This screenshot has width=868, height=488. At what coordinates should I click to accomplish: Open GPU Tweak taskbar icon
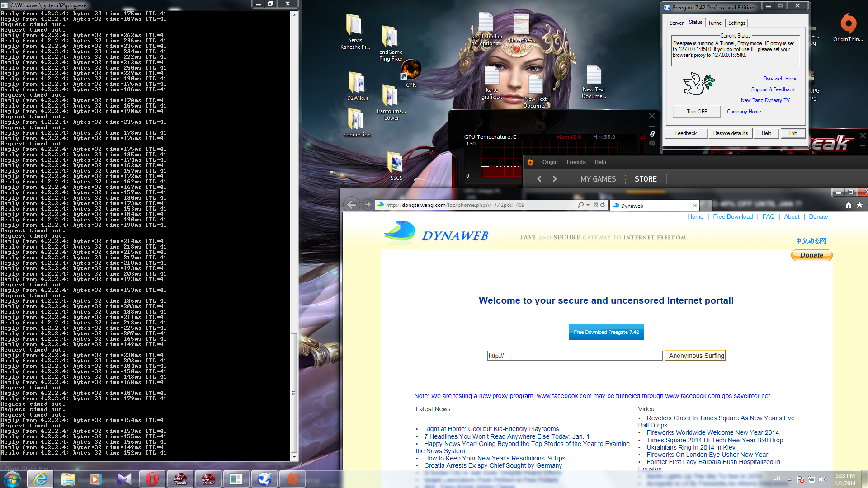pos(180,479)
